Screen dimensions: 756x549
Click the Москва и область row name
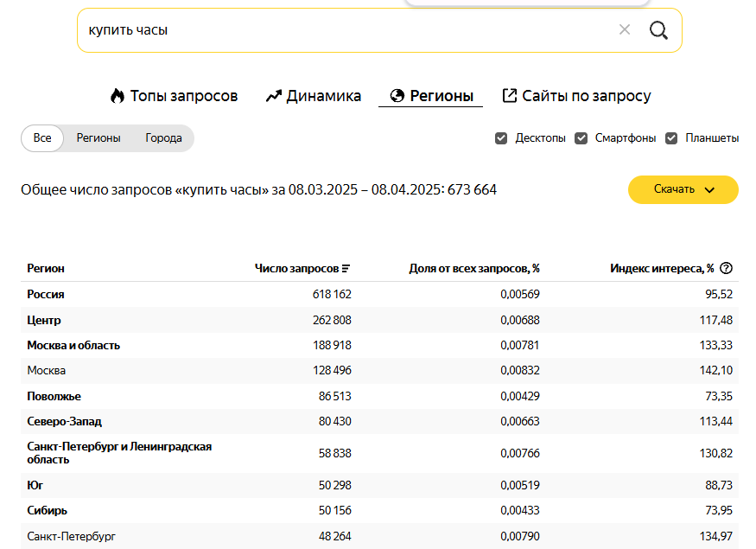click(x=73, y=346)
